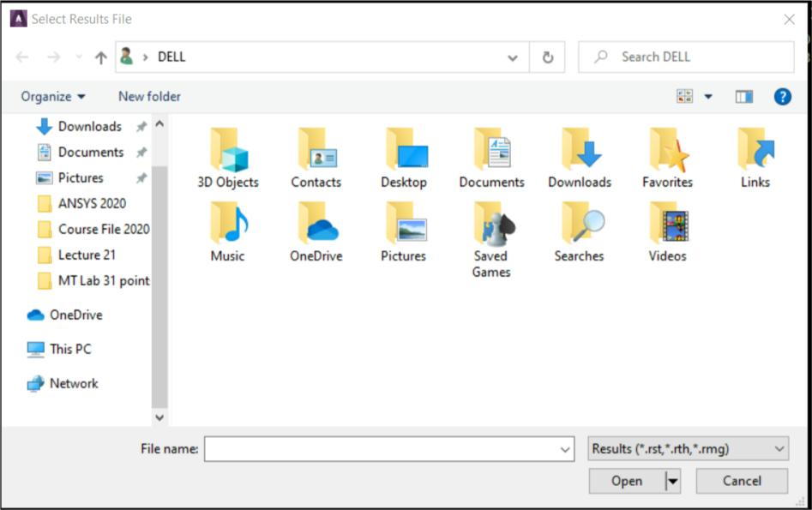Refresh the current folder view
Image resolution: width=812 pixels, height=510 pixels.
(548, 57)
